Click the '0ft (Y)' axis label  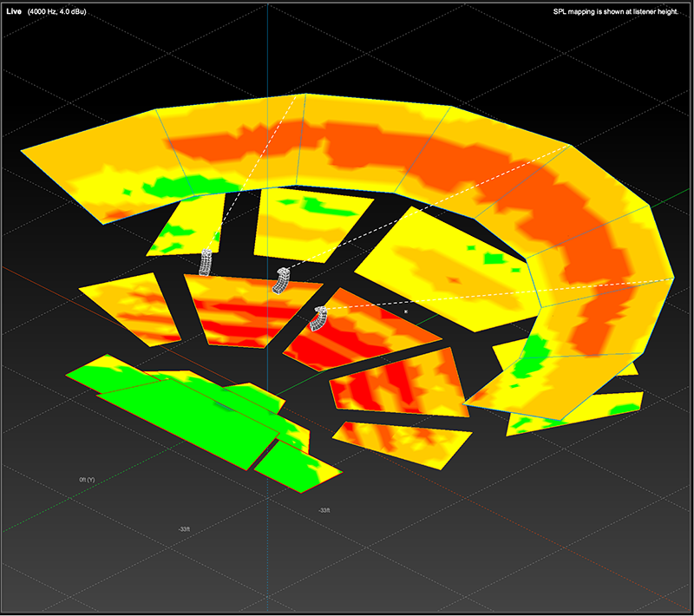87,479
